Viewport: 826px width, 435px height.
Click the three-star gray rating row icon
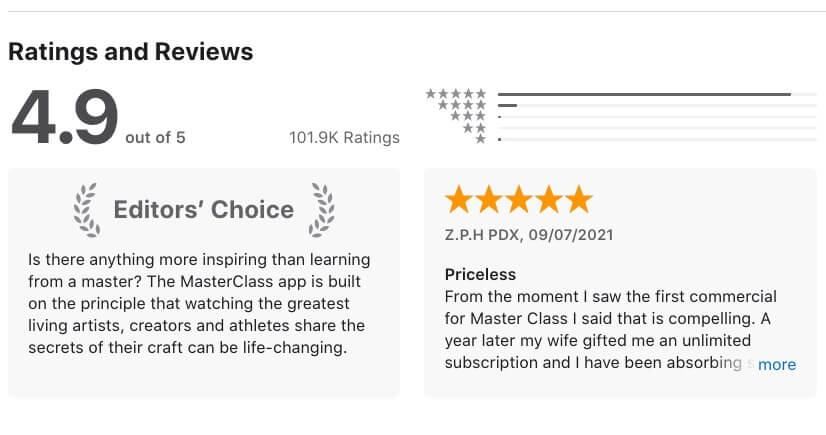pyautogui.click(x=468, y=116)
